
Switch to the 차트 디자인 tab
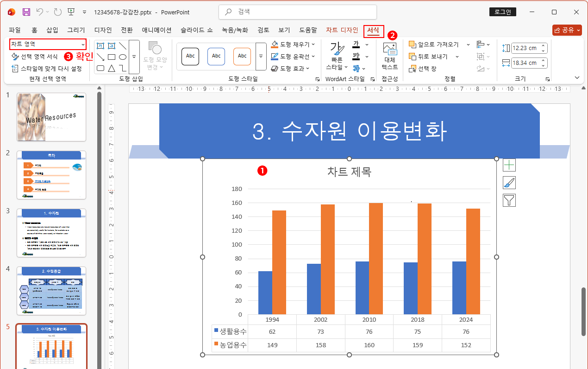click(x=341, y=30)
